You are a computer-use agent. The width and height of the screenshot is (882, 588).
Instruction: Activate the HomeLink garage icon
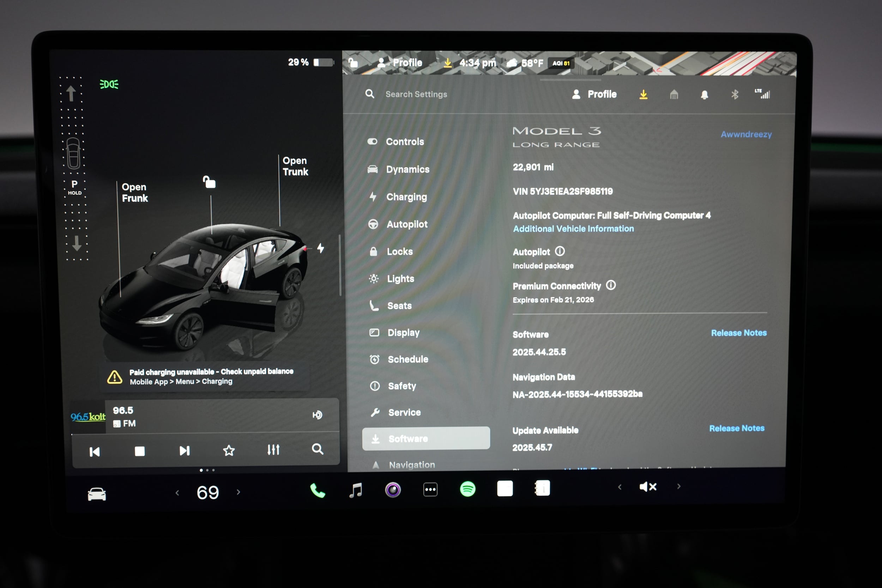674,95
